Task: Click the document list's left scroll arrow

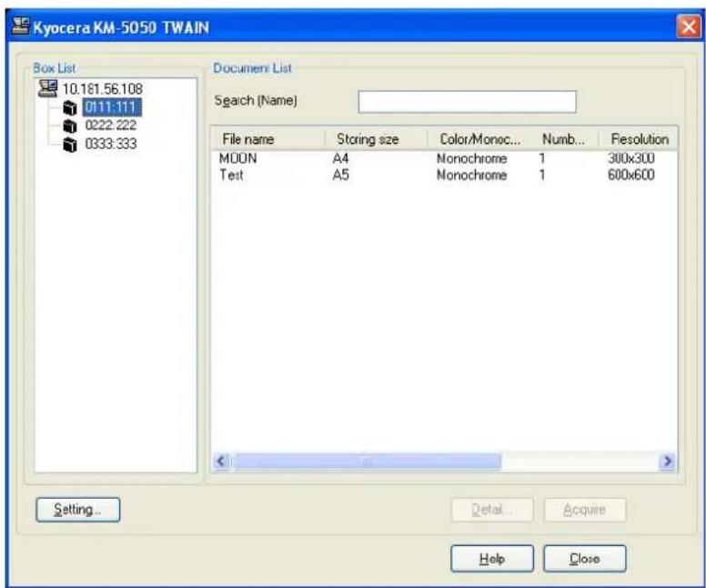Action: (x=221, y=461)
